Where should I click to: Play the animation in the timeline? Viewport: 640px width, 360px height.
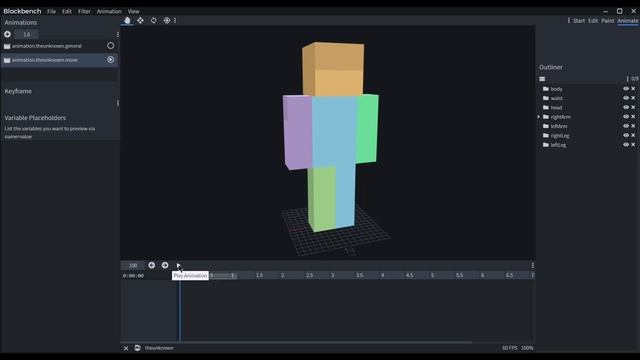click(178, 265)
